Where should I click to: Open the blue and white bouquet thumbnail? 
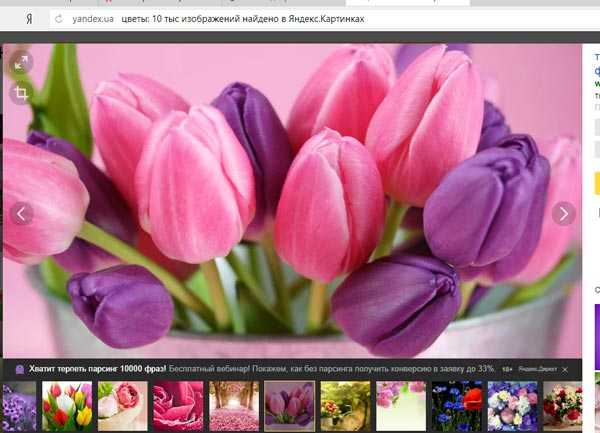tap(512, 406)
